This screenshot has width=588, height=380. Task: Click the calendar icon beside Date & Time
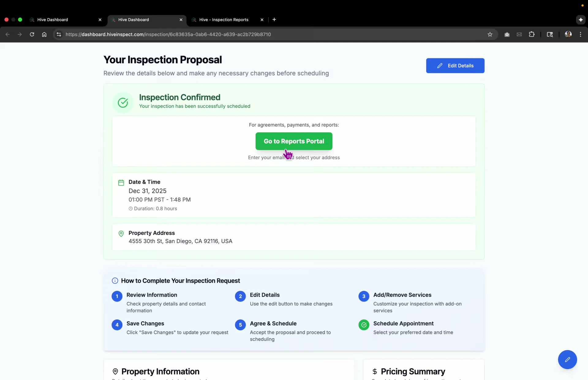pos(121,182)
